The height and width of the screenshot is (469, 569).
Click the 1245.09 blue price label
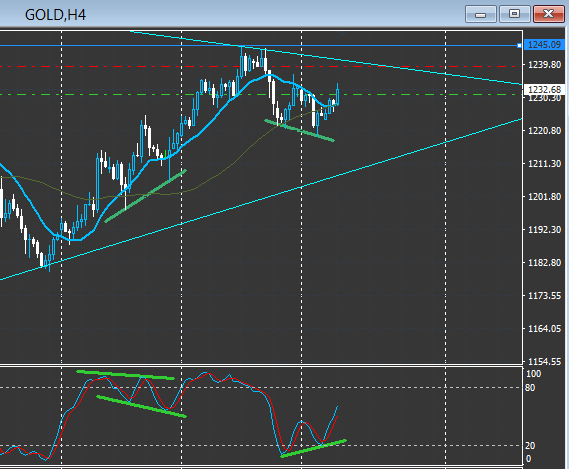click(544, 45)
